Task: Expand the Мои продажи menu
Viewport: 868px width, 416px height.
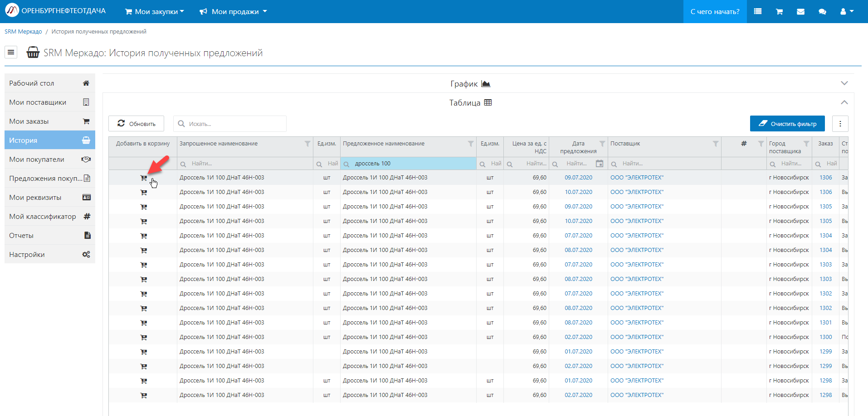Action: point(234,12)
